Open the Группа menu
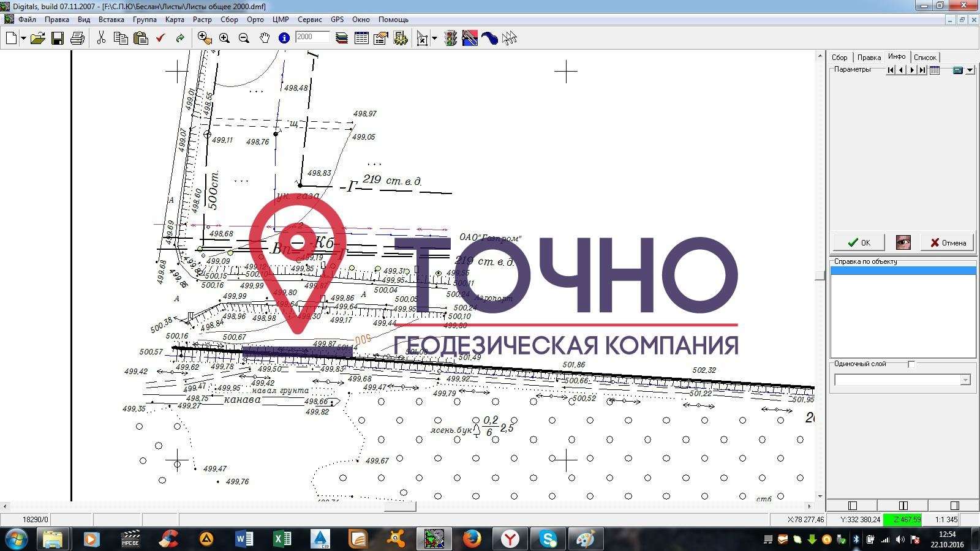This screenshot has height=551, width=980. tap(145, 20)
